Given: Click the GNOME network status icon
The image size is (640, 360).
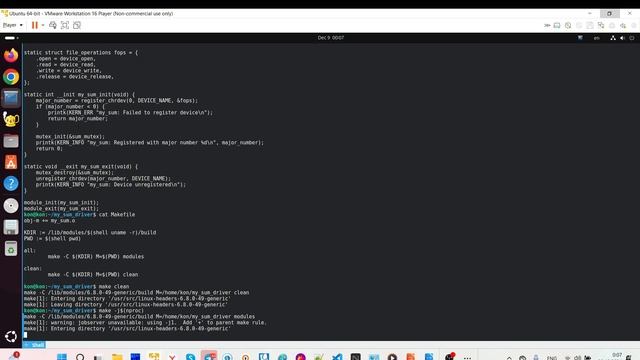Looking at the screenshot, I should click(613, 38).
